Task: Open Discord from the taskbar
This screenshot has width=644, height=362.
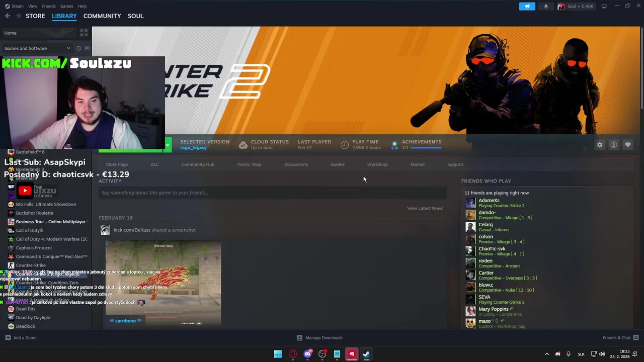Action: (307, 354)
